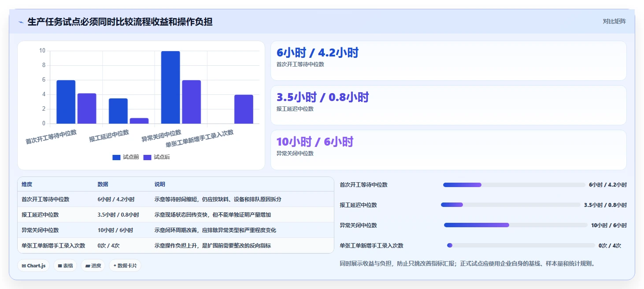Image resolution: width=644 pixels, height=289 pixels.
Task: Click the 说明 table column header
Action: click(x=160, y=184)
